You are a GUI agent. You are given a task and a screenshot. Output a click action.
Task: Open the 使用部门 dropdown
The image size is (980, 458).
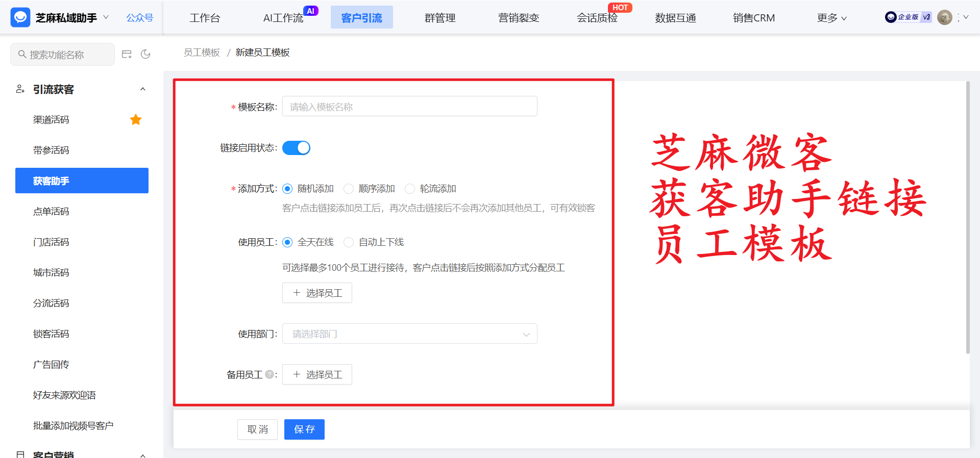coord(410,334)
